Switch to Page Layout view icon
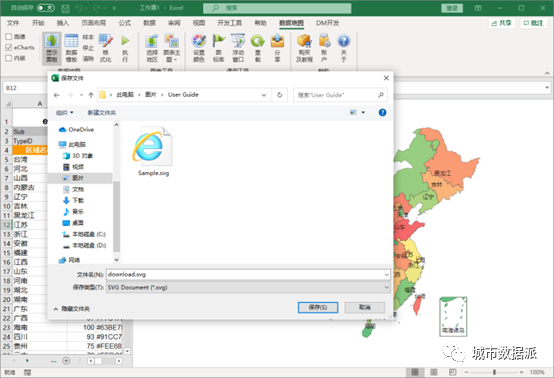This screenshot has height=378, width=554. click(434, 372)
